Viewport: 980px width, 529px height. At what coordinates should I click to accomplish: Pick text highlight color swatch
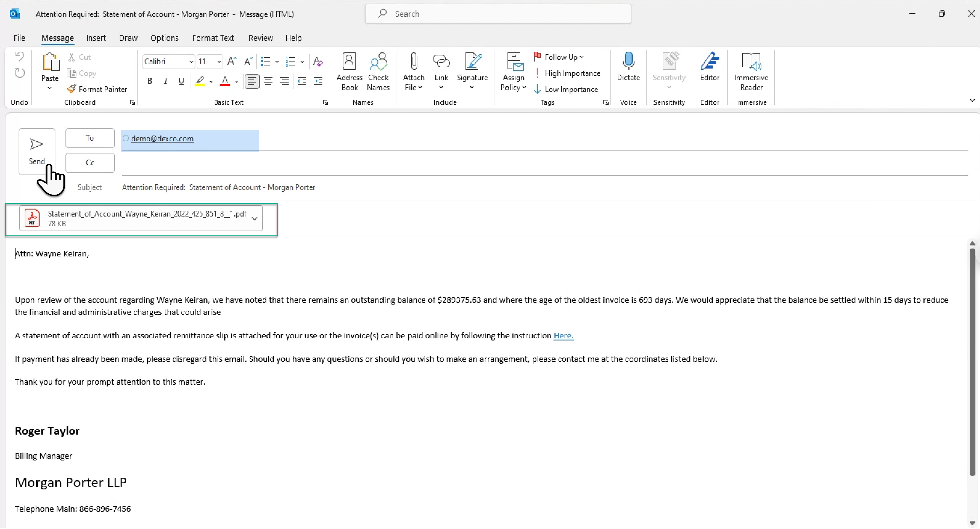pos(200,81)
